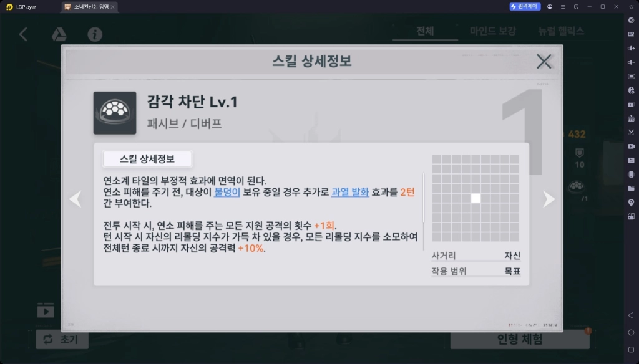Switch to the 전체 tab
Viewport: 639px width, 364px height.
coord(424,31)
